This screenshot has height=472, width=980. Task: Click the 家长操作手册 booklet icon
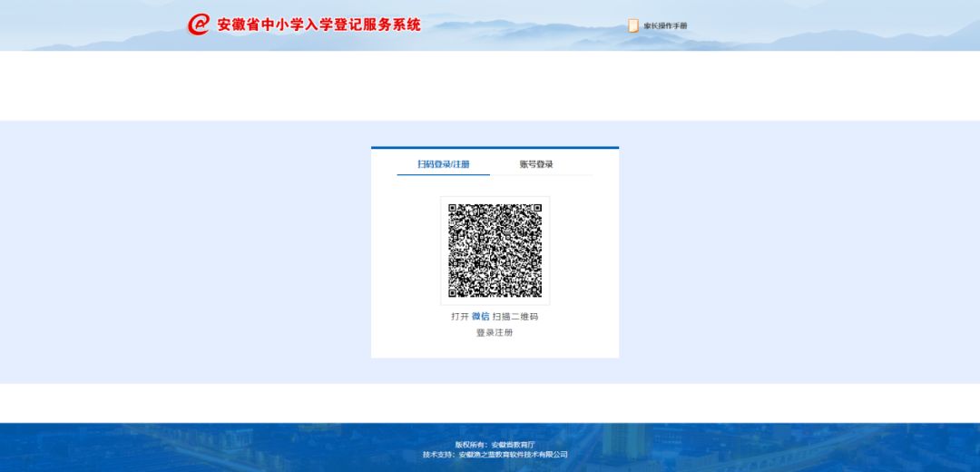[x=633, y=25]
